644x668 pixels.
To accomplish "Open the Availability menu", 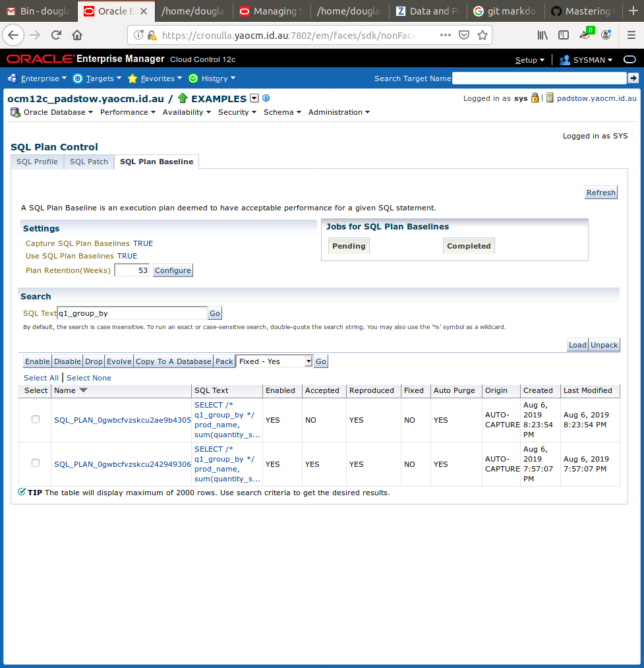I will point(187,112).
